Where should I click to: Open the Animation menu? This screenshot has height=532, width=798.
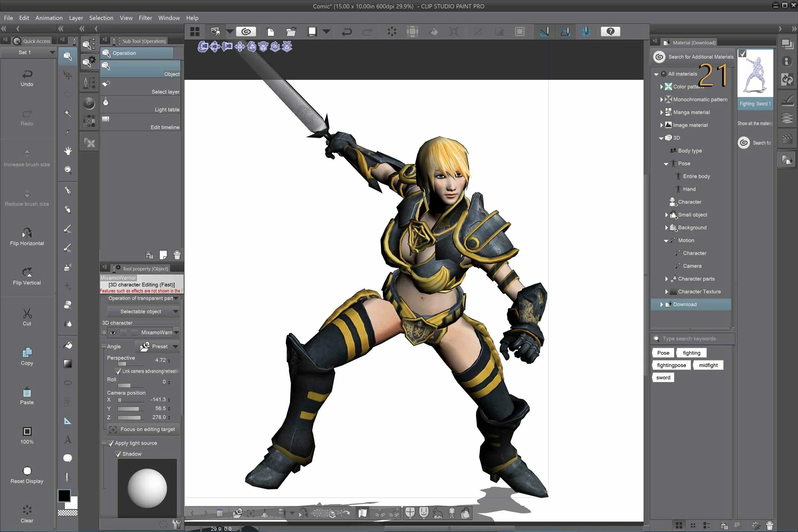(49, 18)
